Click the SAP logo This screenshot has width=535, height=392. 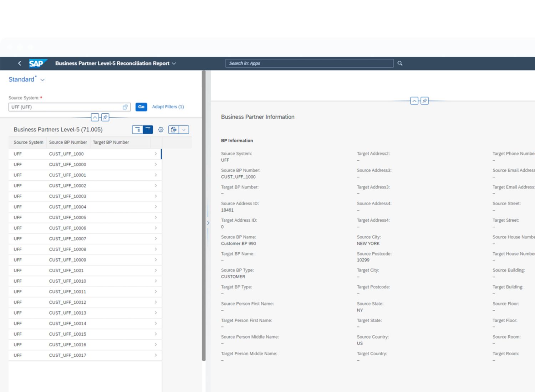click(x=37, y=63)
